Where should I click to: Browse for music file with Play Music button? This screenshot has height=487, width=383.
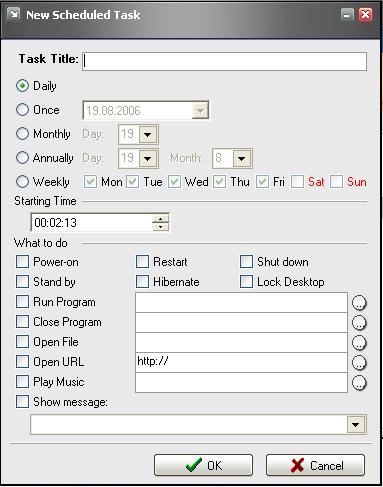(359, 383)
